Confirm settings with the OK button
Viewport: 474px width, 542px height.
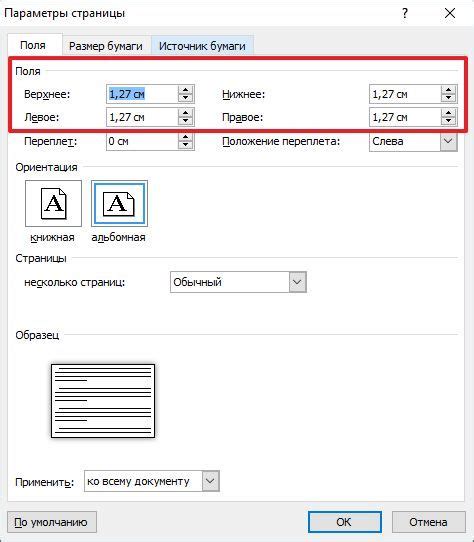(x=345, y=522)
